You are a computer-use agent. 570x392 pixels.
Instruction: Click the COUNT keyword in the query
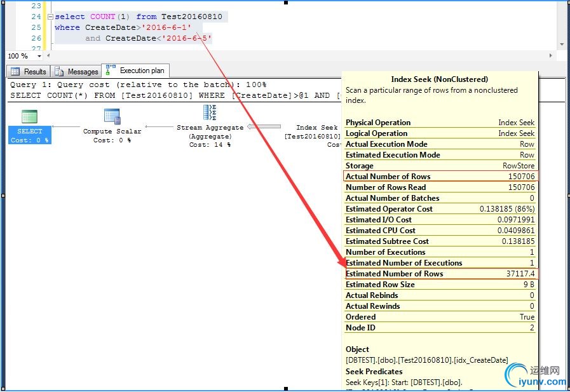pos(102,17)
